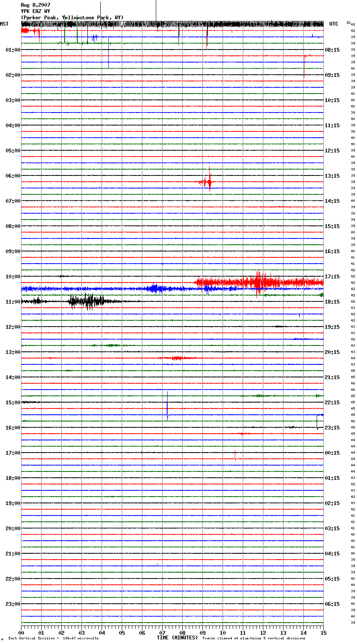This screenshot has height=644, width=357.
Task: Click minute tick label "15" on the bottom axis
Action: tap(323, 633)
